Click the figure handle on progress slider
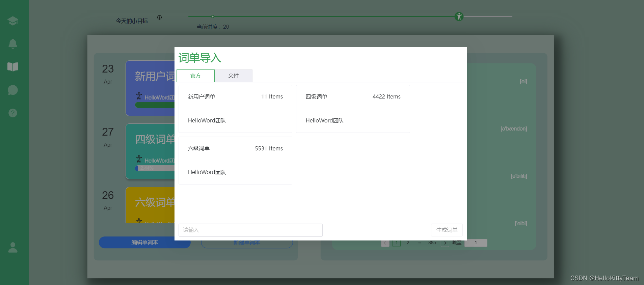The width and height of the screenshot is (644, 285). pos(459,16)
